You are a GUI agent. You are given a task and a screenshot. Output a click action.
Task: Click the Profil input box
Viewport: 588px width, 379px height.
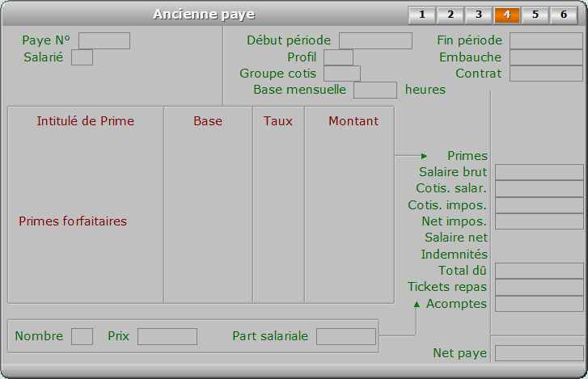pyautogui.click(x=338, y=57)
